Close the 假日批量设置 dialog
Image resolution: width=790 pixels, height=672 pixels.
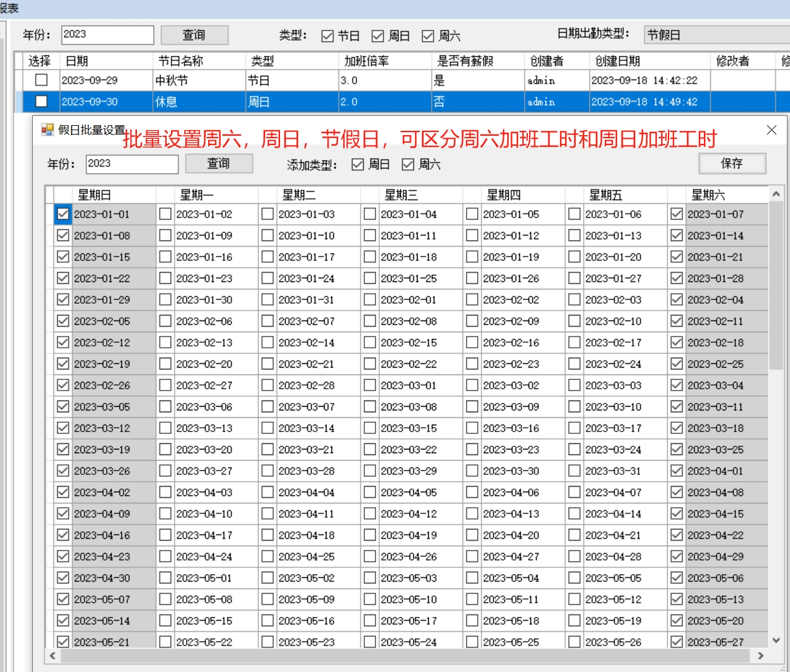[771, 130]
